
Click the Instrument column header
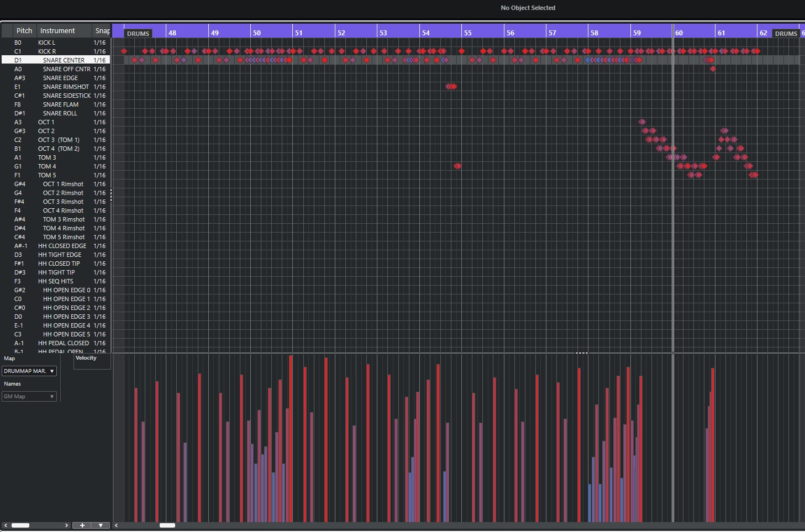(x=57, y=31)
